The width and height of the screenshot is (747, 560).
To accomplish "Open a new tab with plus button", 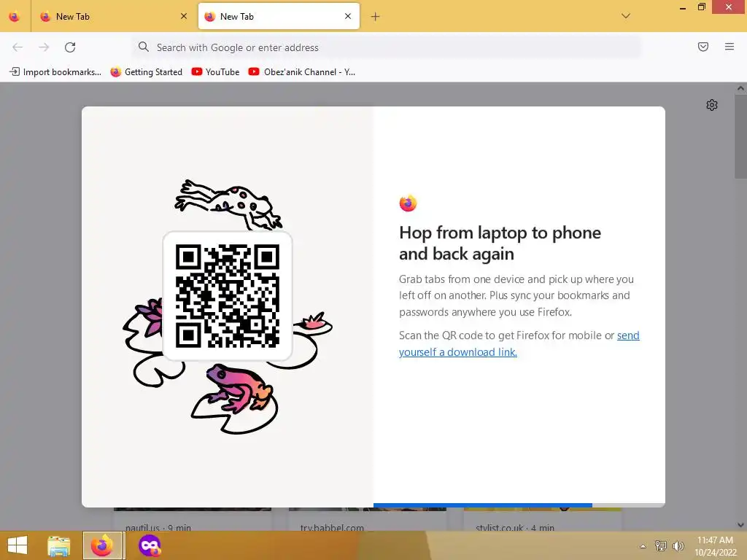I will click(376, 17).
